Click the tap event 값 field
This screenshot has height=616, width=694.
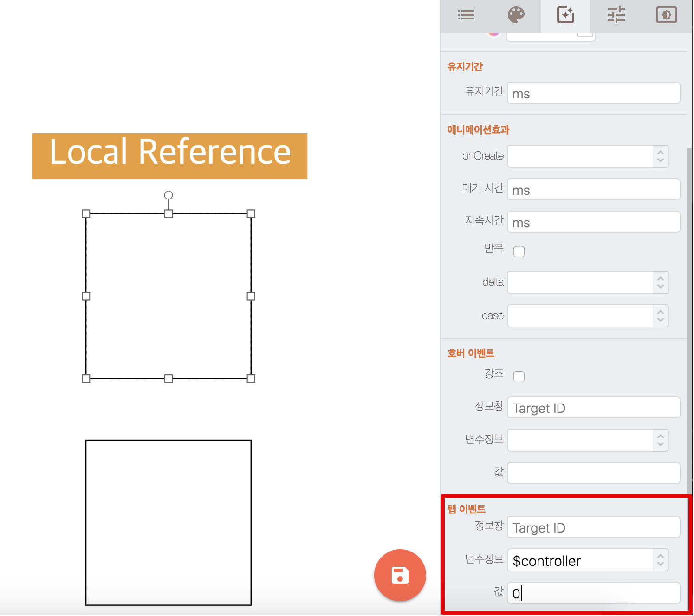(x=593, y=593)
